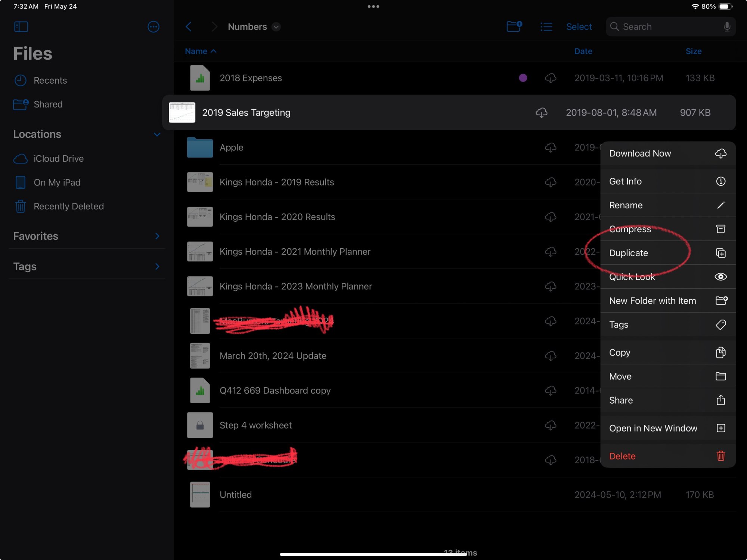Open Shared in the sidebar
Screen dimensions: 747x560
[x=86, y=104]
